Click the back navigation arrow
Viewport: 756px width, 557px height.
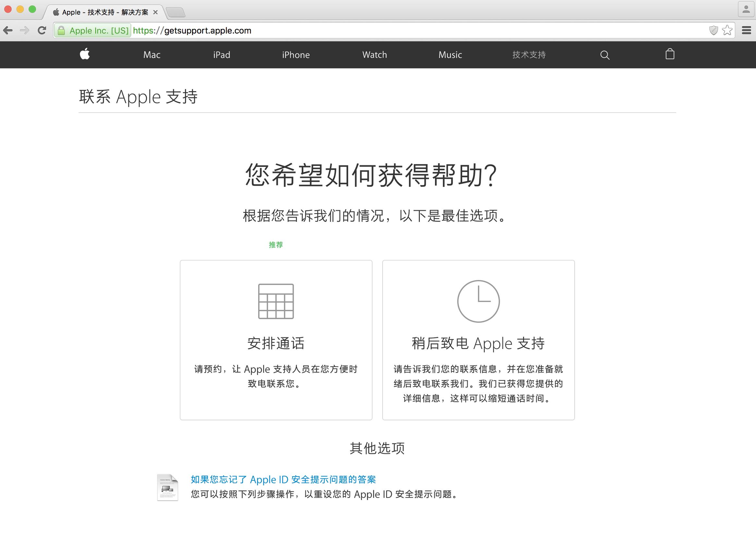pyautogui.click(x=7, y=30)
